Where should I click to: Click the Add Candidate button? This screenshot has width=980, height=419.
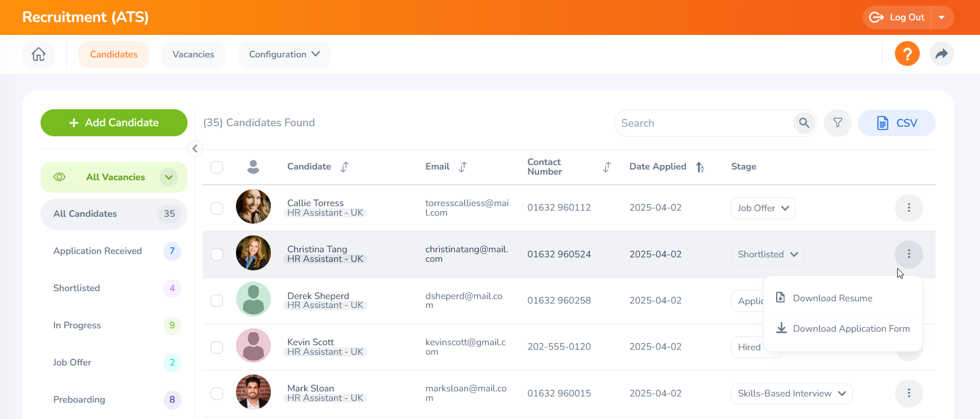[x=114, y=123]
